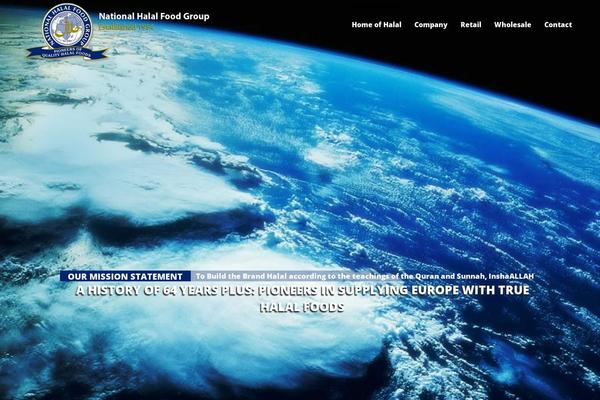Viewport: 600px width, 400px height.
Task: Click the 'To Build the Brand Halal' mission text
Action: (x=365, y=276)
